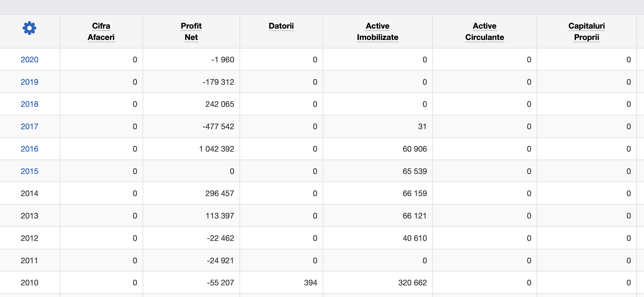This screenshot has width=644, height=297.
Task: Open the 2018 year link
Action: click(29, 104)
